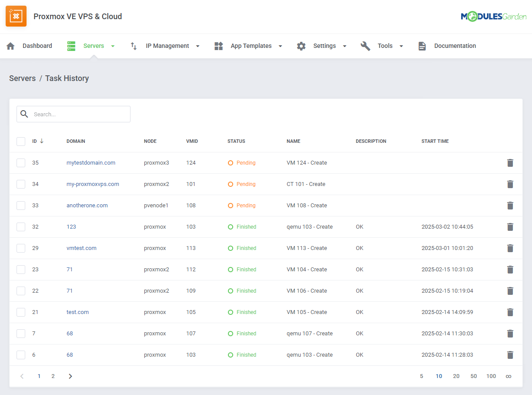
Task: Open the Dashboard home icon
Action: 10,46
